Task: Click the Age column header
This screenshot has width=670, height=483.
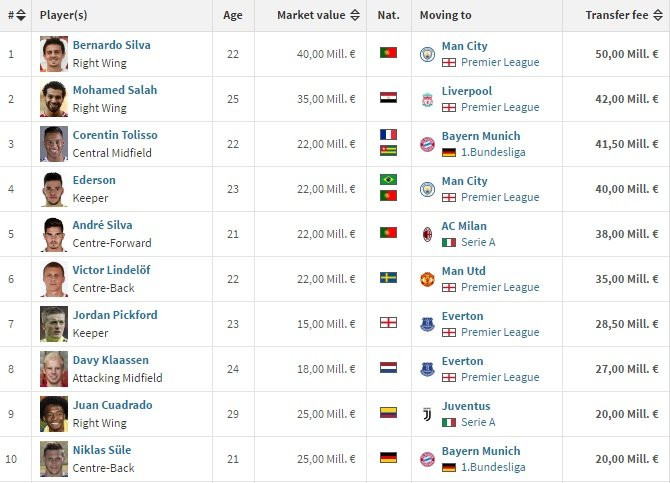Action: 233,16
